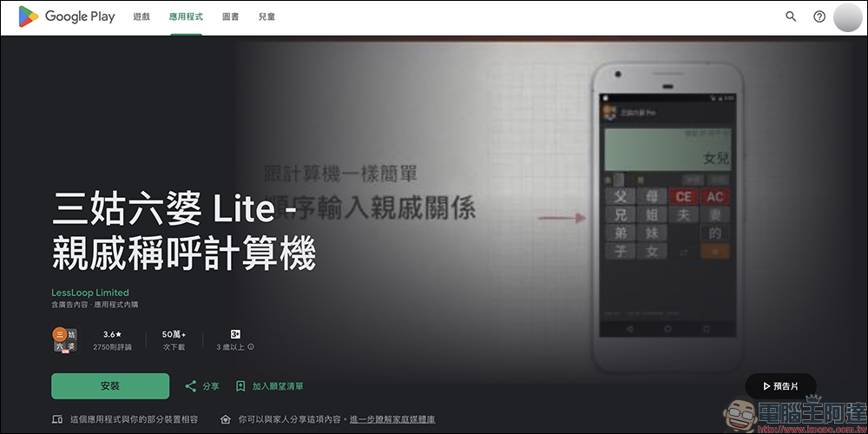Image resolution: width=868 pixels, height=434 pixels.
Task: Open LessLoop Limited developer link
Action: click(x=90, y=293)
